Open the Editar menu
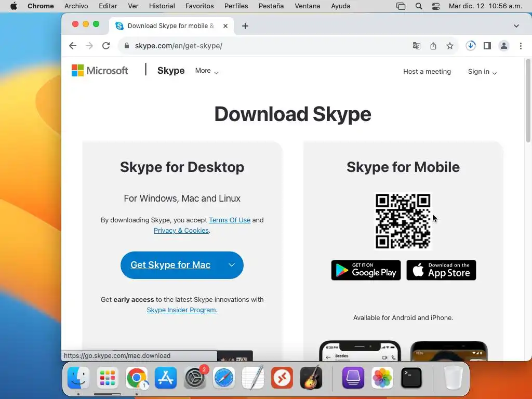532x399 pixels. [108, 6]
